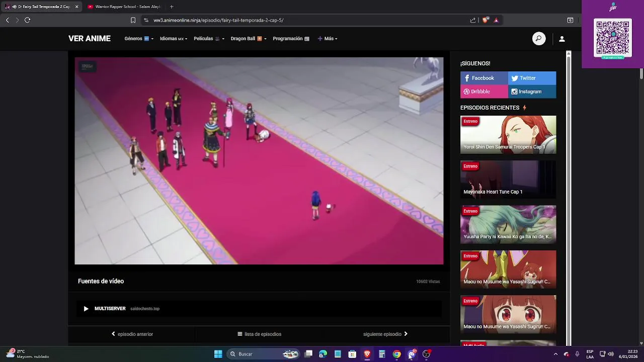Close the Fairy Tail Temporada 2 tab
This screenshot has height=362, width=644.
pos(76,7)
